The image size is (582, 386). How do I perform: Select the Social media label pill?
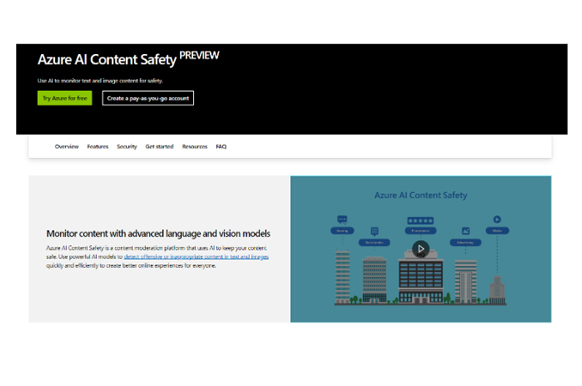pos(374,242)
